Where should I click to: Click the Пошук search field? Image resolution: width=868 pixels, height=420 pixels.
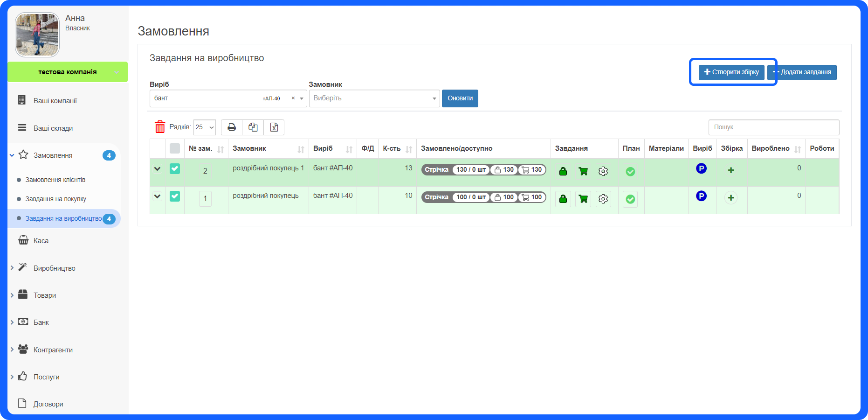coord(773,127)
